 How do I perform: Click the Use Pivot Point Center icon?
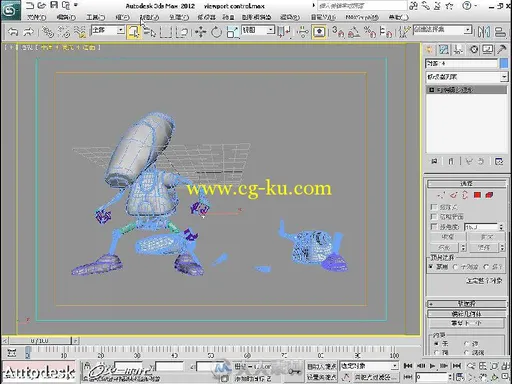pyautogui.click(x=284, y=32)
